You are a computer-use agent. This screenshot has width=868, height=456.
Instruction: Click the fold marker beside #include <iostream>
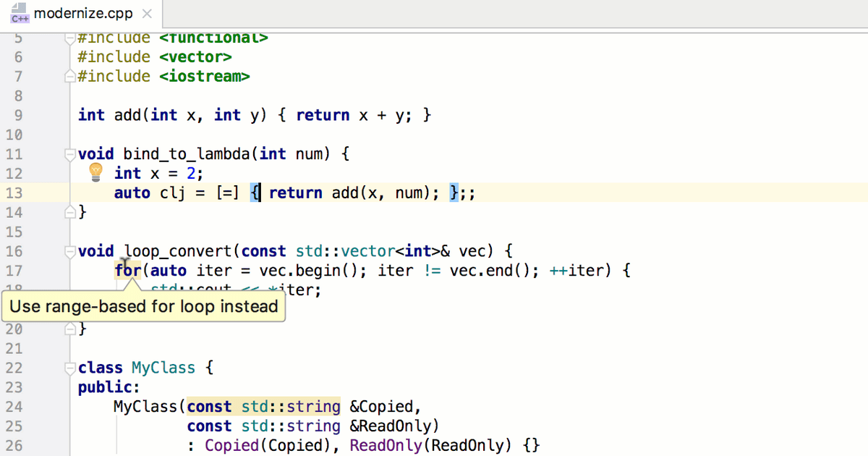click(x=69, y=76)
